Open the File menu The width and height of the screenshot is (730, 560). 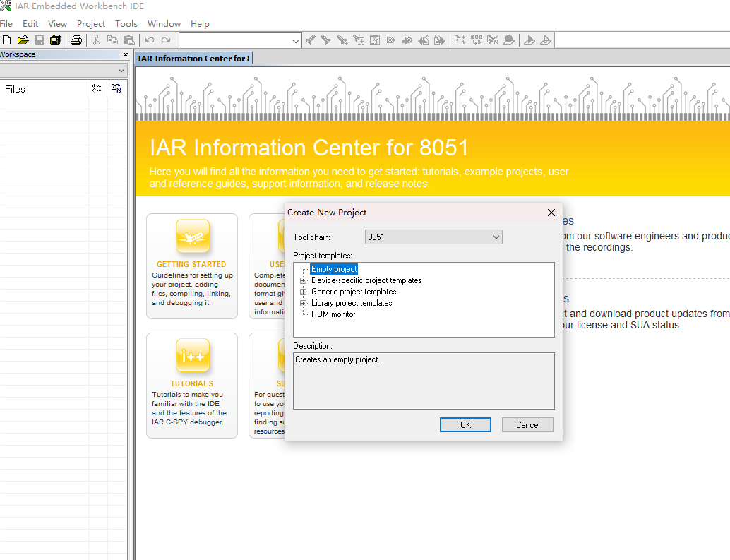pos(6,24)
